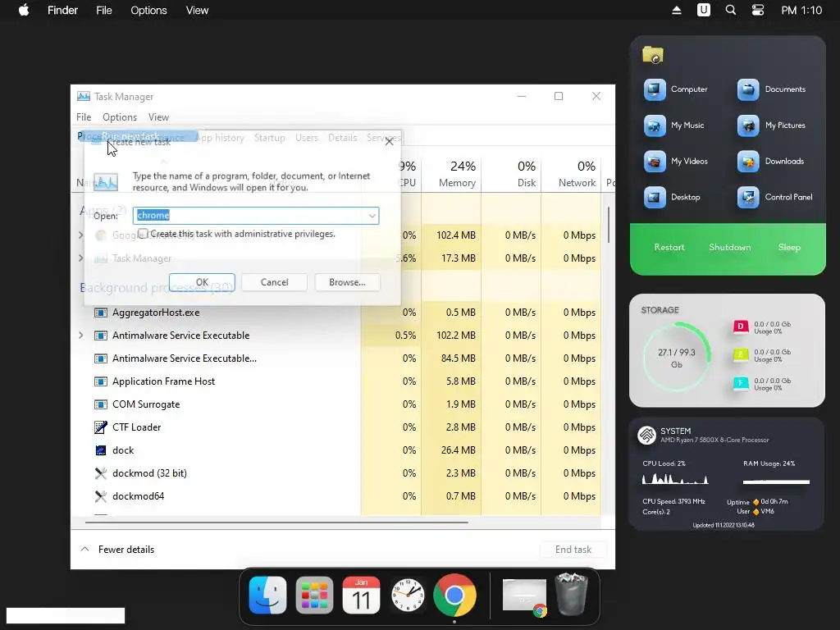Screen dimensions: 840x630
Task: Open the minimized window thumbnail in dock
Action: coord(524,596)
